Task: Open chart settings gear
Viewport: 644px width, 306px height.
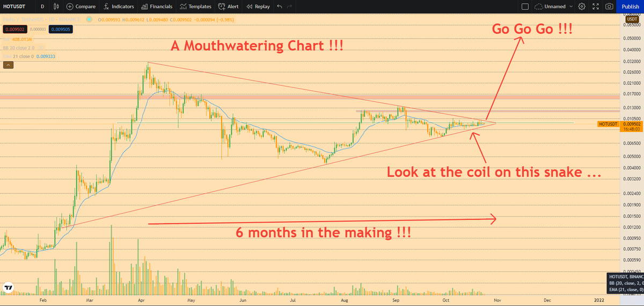Action: point(582,6)
